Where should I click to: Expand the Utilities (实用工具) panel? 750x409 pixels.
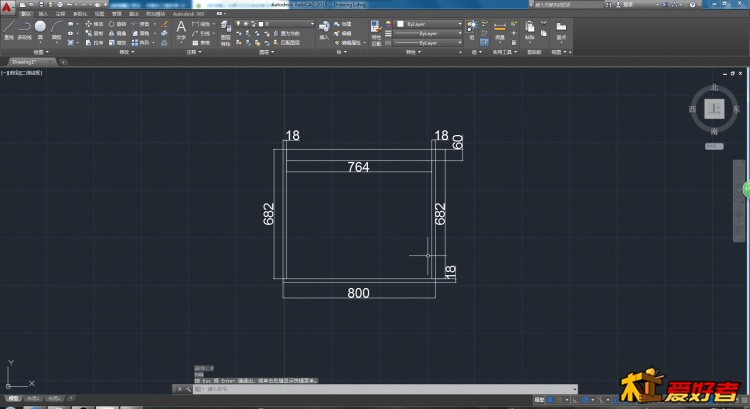(505, 52)
